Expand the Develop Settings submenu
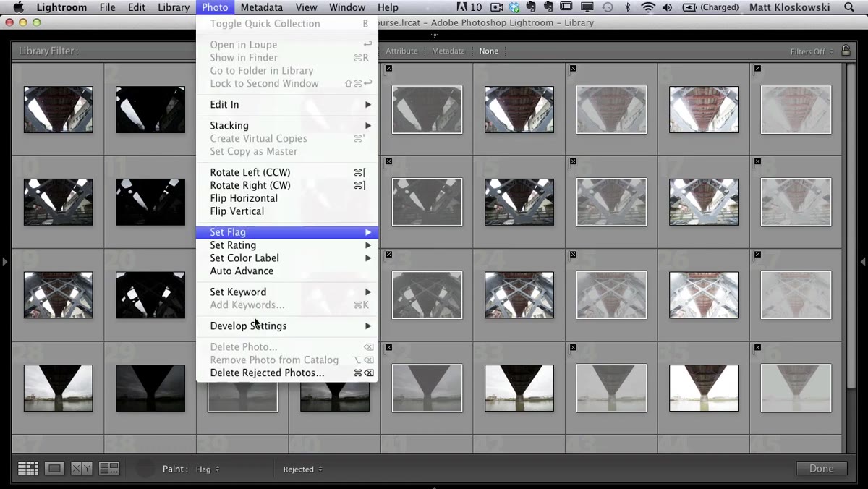 [287, 326]
